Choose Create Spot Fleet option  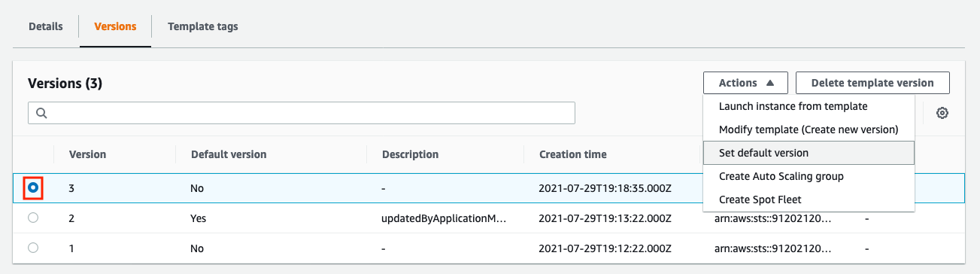click(809, 199)
